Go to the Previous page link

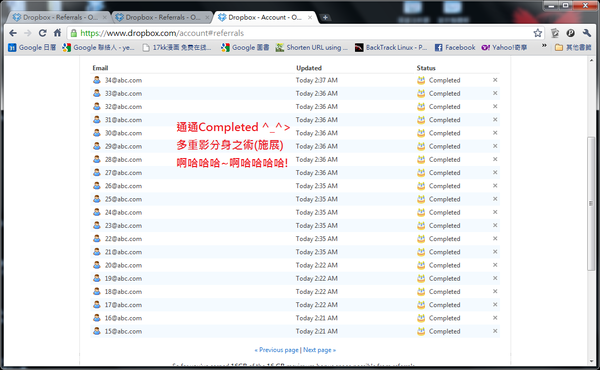[276, 350]
